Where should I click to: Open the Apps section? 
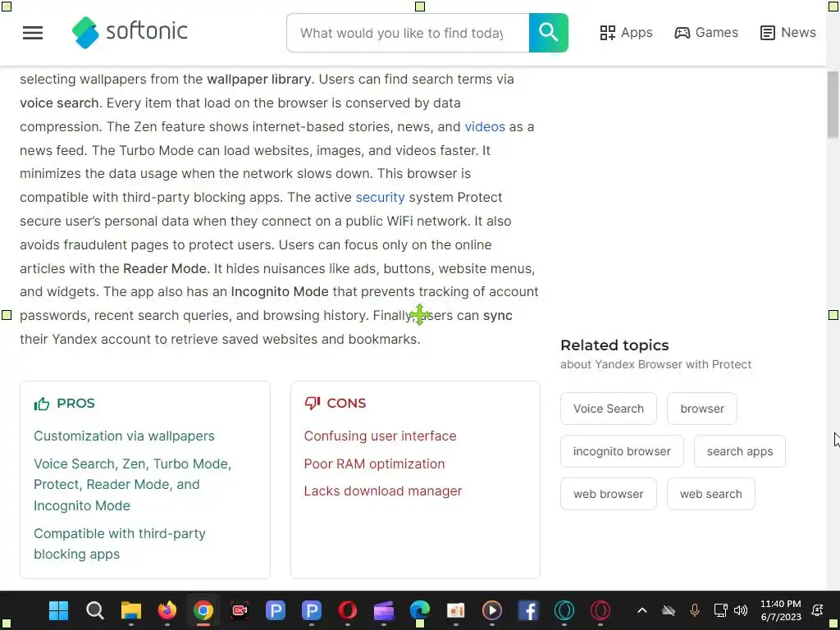click(x=626, y=33)
